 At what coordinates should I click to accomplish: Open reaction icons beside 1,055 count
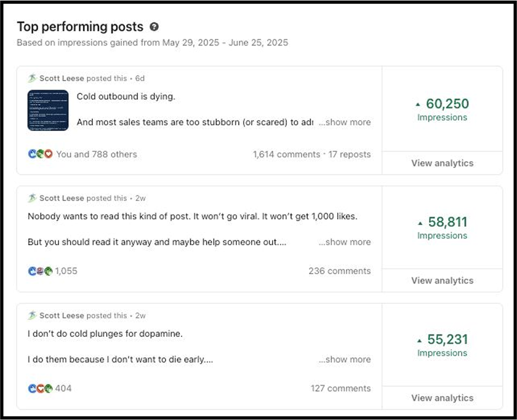click(40, 271)
